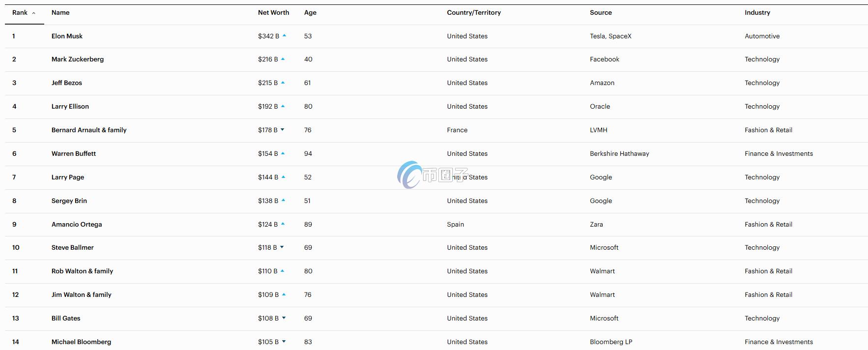Viewport: 868px width, 350px height.
Task: Select the country Spain in Amancio Ortega's row
Action: coord(455,225)
